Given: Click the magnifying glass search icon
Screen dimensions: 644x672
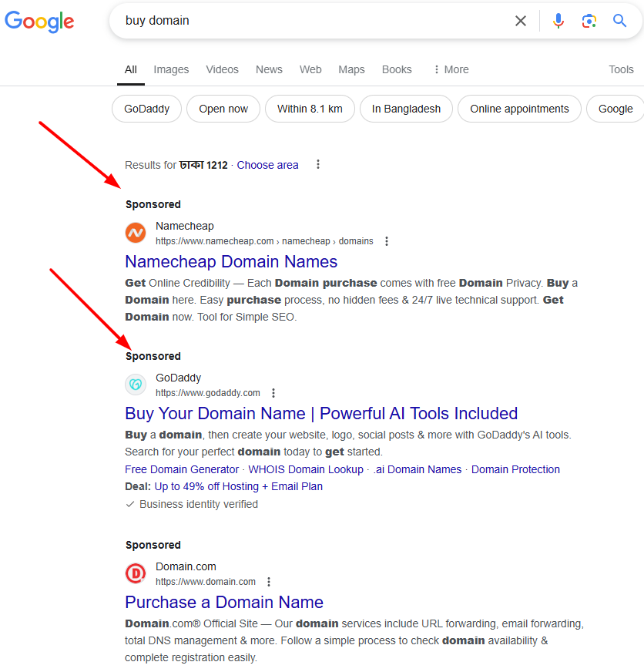Looking at the screenshot, I should click(x=619, y=20).
